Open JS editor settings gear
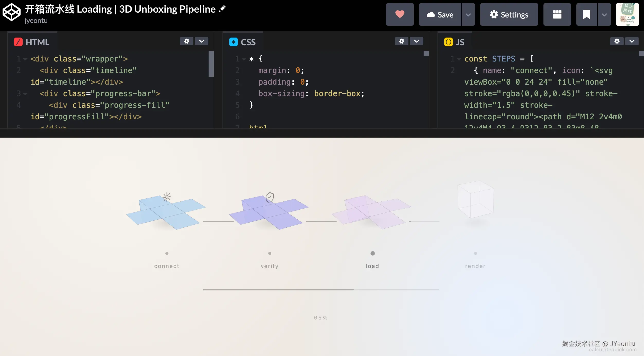644x356 pixels. (617, 41)
